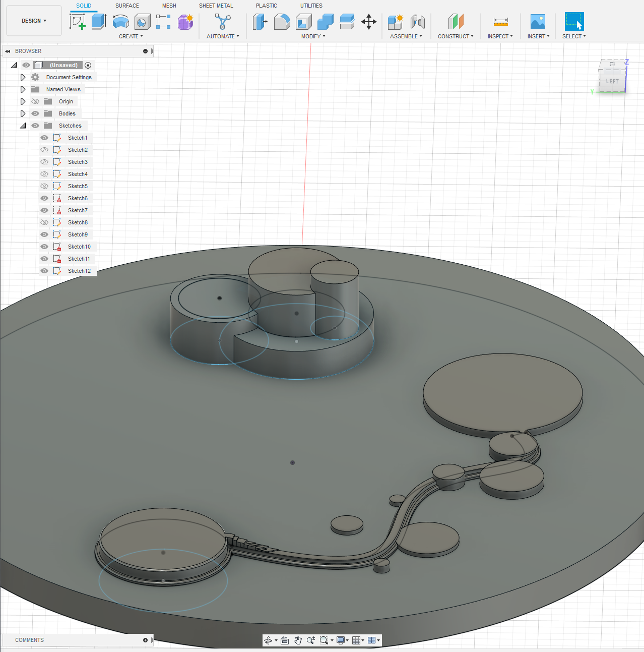Viewport: 644px width, 652px height.
Task: Select Sketch12 in the browser tree
Action: (79, 271)
